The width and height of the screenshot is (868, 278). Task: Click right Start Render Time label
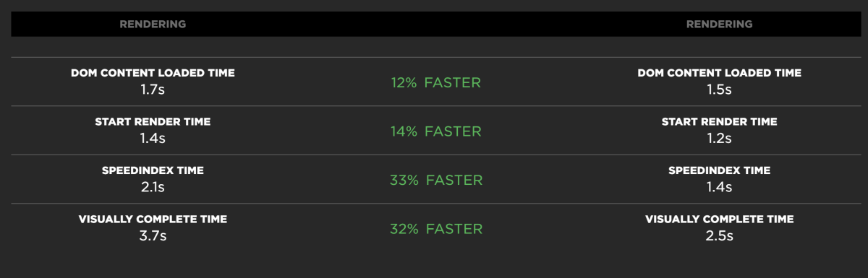click(720, 122)
